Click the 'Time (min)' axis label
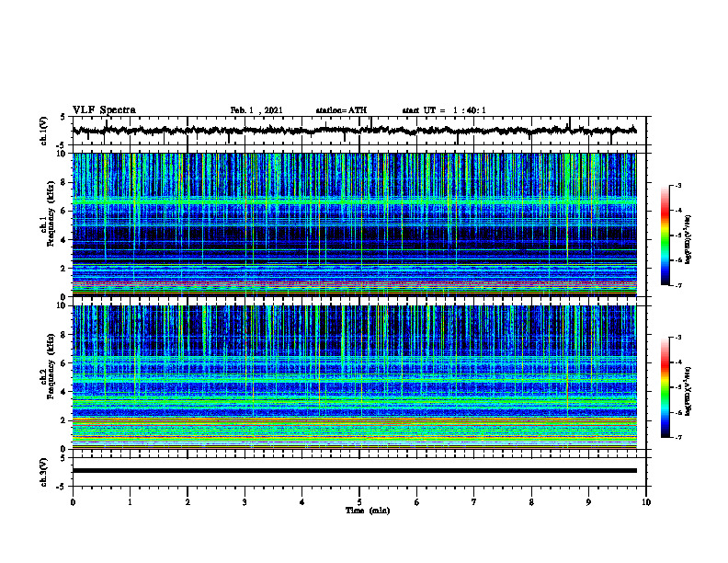The height and width of the screenshot is (563, 728). (x=368, y=511)
